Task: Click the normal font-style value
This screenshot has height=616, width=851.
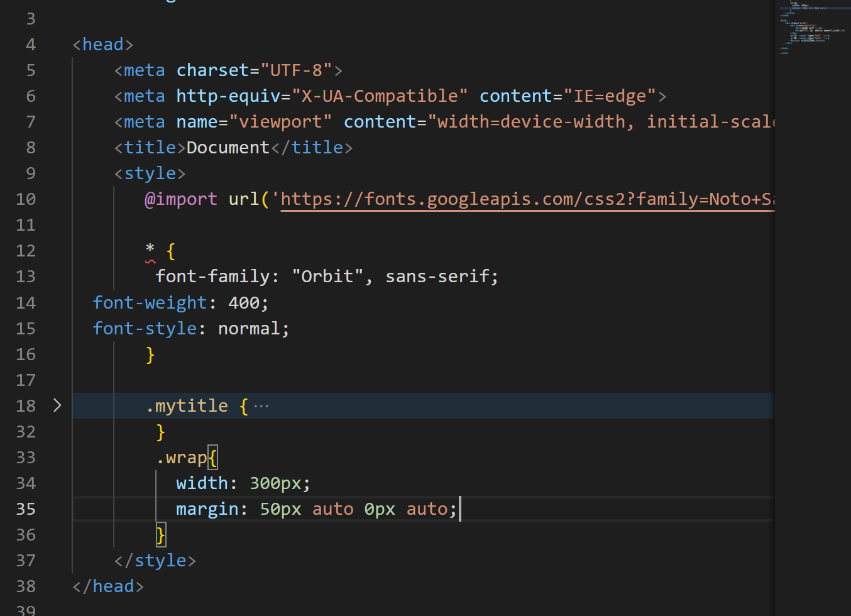Action: [249, 329]
